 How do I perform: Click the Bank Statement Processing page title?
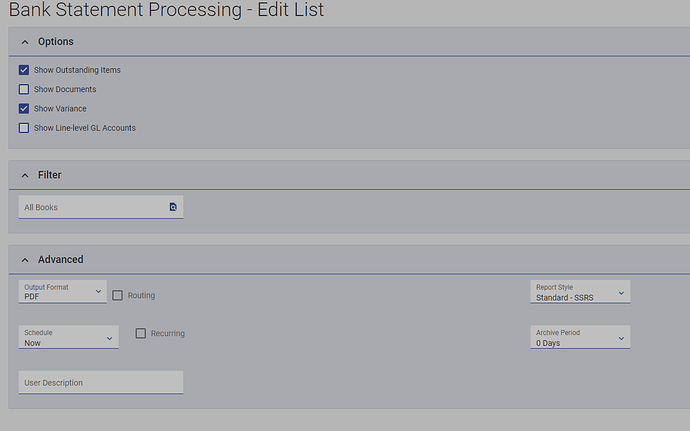tap(166, 10)
